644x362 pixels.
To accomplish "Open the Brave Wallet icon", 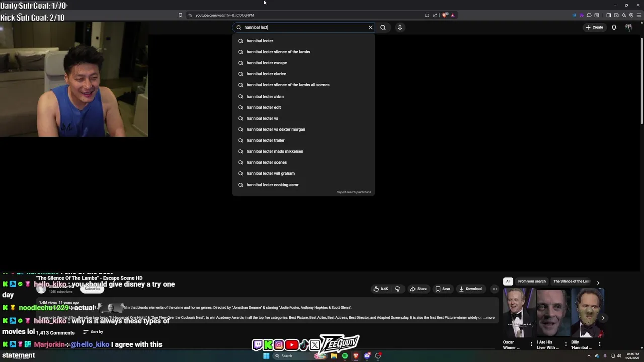I will coord(616,15).
